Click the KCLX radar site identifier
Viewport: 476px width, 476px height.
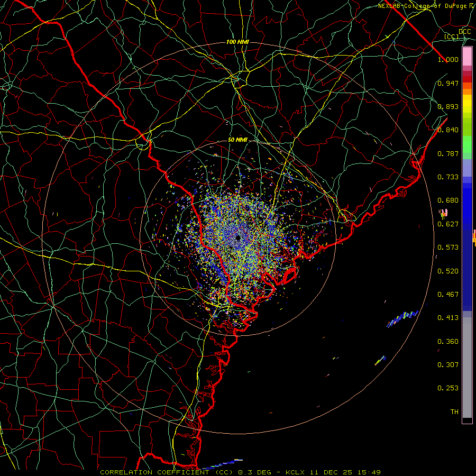[x=295, y=472]
